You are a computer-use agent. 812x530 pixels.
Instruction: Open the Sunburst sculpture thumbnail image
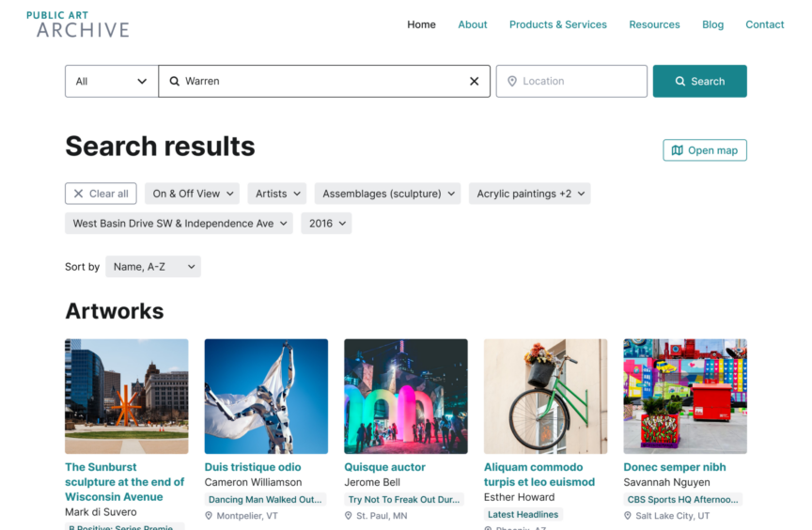tap(126, 396)
